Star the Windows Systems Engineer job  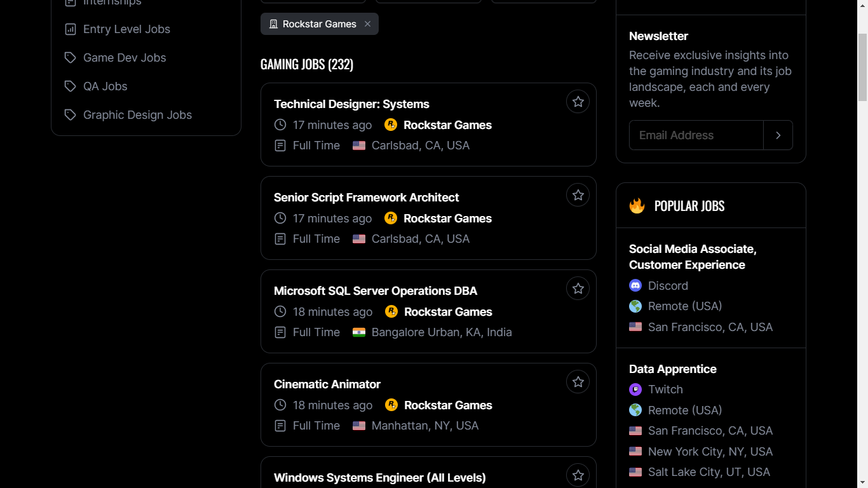(x=578, y=475)
